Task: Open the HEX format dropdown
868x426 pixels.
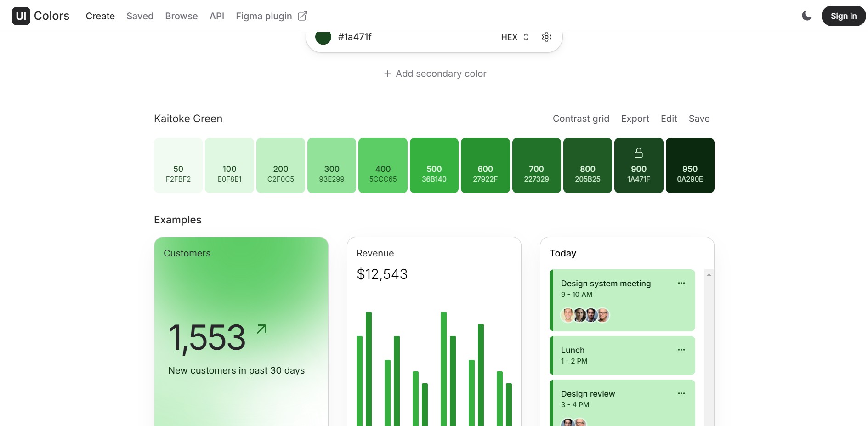Action: [x=515, y=37]
